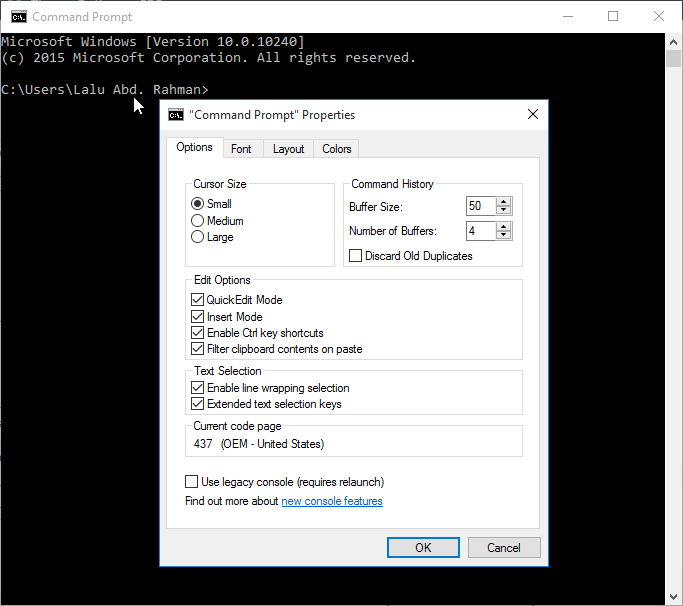Disable QuickEdit Mode checkbox

pos(197,299)
